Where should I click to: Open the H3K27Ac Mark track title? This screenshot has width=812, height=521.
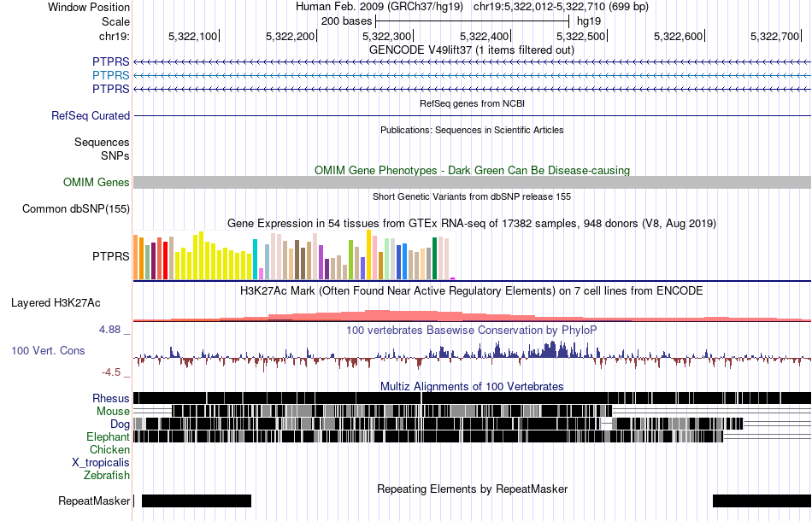[x=471, y=290]
